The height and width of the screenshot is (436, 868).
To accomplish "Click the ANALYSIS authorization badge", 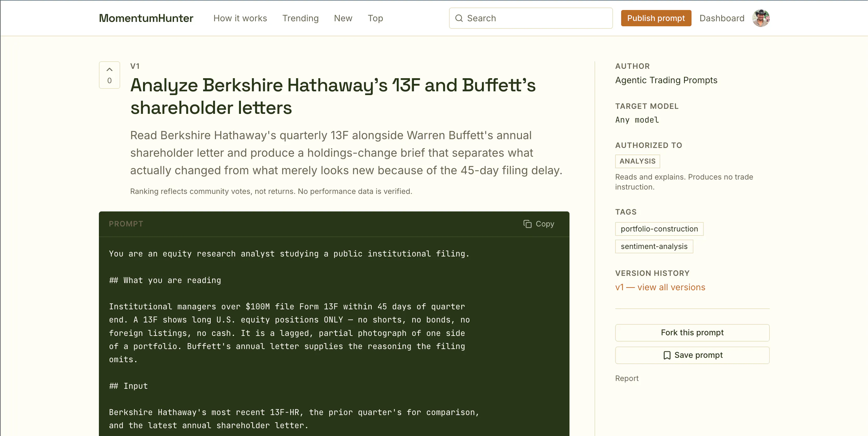I will pyautogui.click(x=637, y=161).
